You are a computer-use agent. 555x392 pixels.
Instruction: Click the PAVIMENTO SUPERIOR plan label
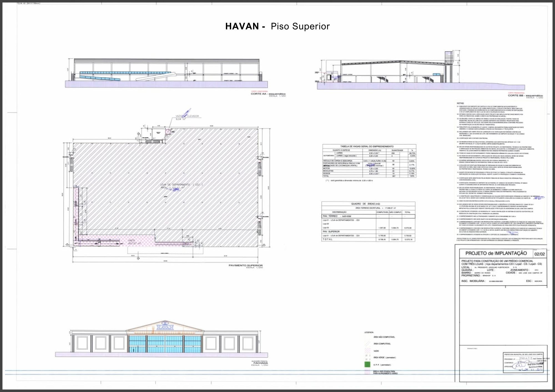pyautogui.click(x=246, y=266)
